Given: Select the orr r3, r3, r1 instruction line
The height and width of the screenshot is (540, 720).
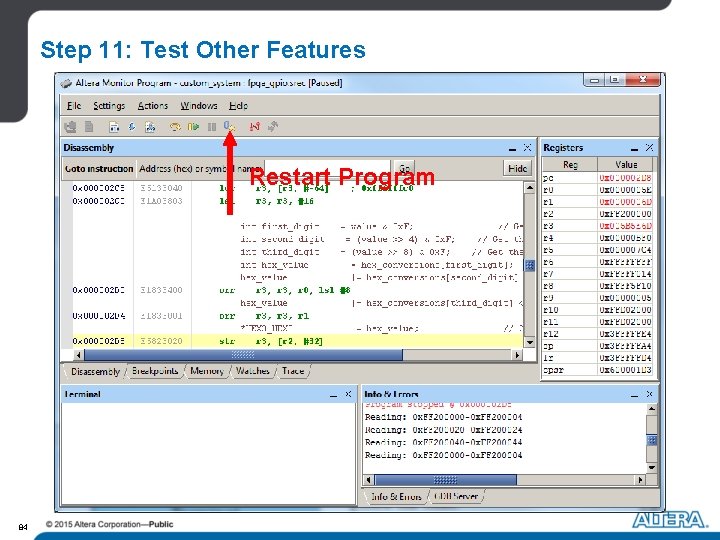Looking at the screenshot, I should pyautogui.click(x=298, y=316).
